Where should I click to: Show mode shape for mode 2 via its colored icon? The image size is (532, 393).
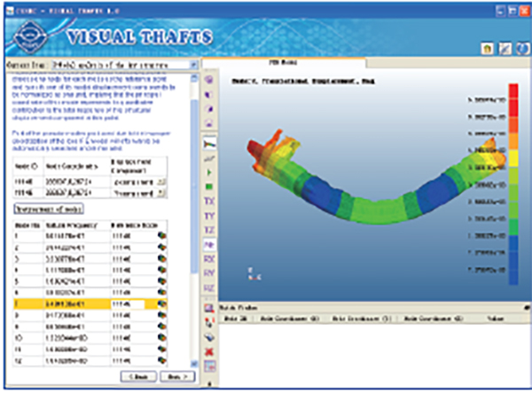[x=162, y=248]
